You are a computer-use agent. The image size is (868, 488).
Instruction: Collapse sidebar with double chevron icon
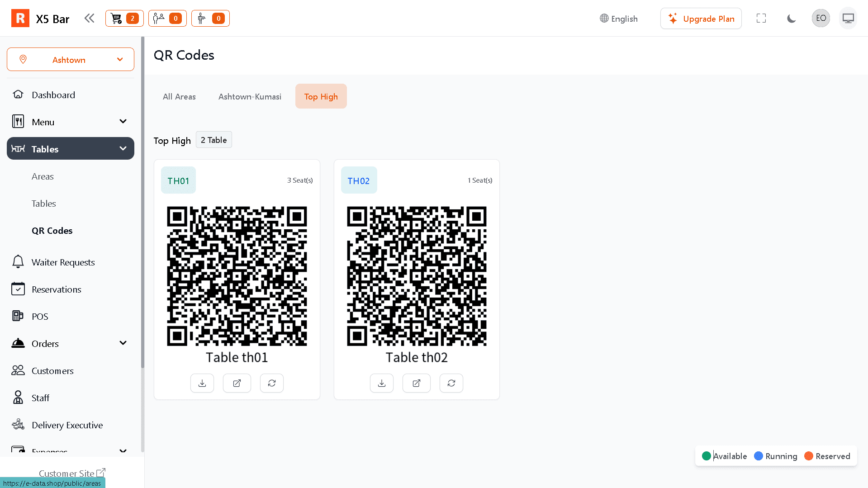89,19
